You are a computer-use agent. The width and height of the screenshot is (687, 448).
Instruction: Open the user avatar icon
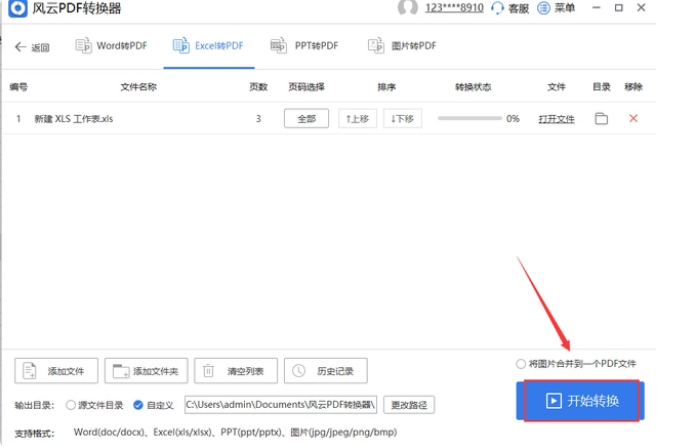click(407, 7)
